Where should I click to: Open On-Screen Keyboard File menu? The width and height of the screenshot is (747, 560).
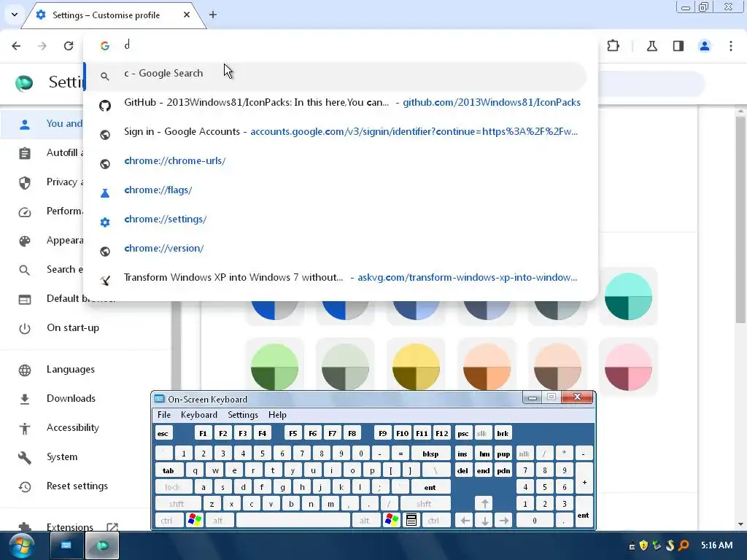pos(164,415)
